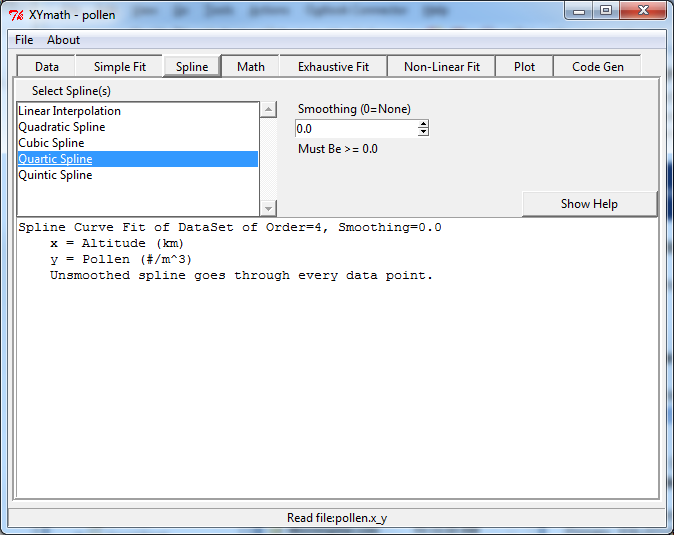Open the File menu
This screenshot has height=535, width=674.
click(24, 40)
